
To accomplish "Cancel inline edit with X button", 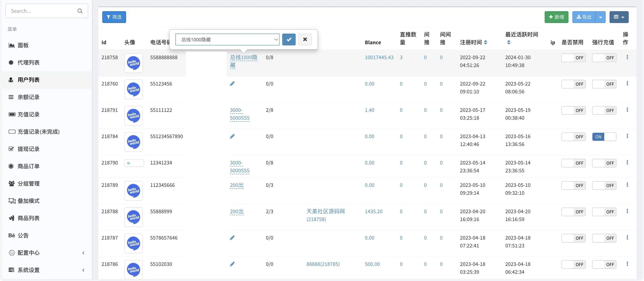I will [305, 39].
